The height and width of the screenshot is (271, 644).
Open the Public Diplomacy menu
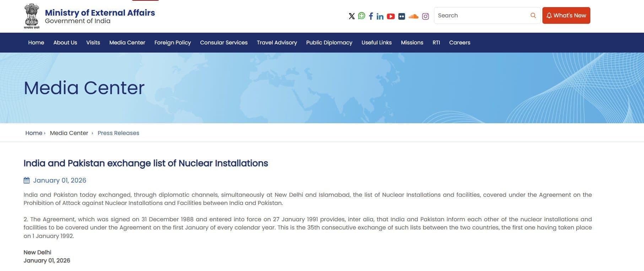[329, 43]
